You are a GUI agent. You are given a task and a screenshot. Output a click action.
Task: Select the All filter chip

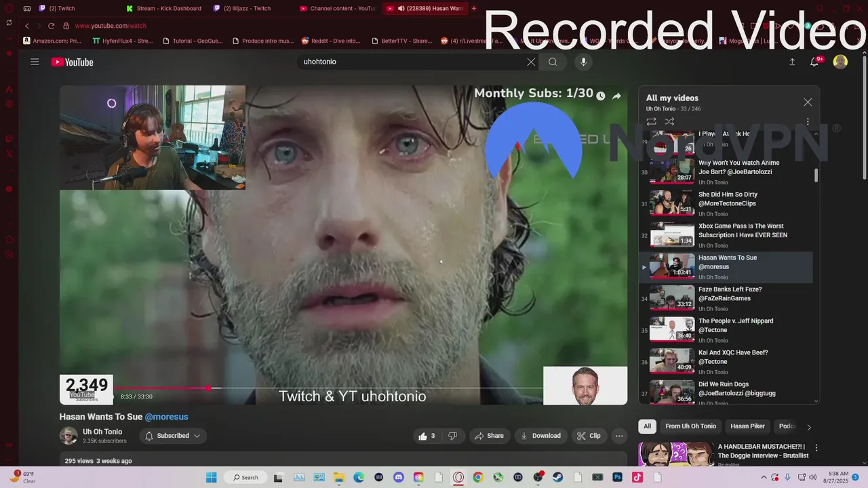[647, 426]
